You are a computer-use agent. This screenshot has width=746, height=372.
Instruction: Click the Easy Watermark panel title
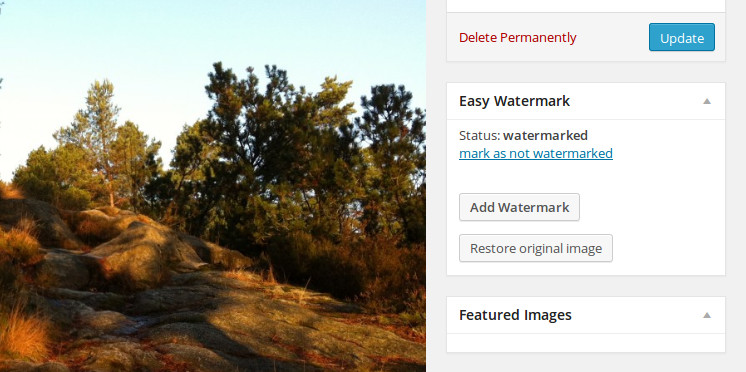(x=514, y=101)
